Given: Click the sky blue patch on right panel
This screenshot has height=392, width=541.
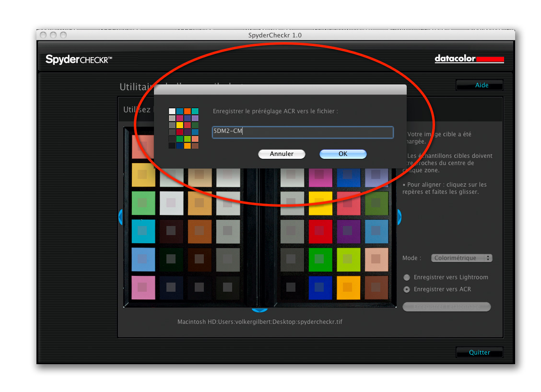Looking at the screenshot, I should pos(376,231).
